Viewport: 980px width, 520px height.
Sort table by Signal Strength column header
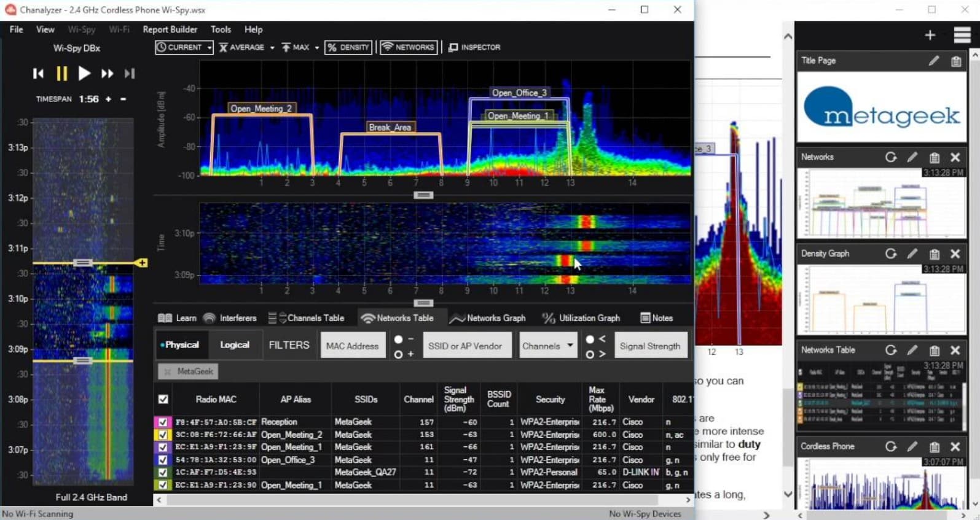tap(458, 399)
